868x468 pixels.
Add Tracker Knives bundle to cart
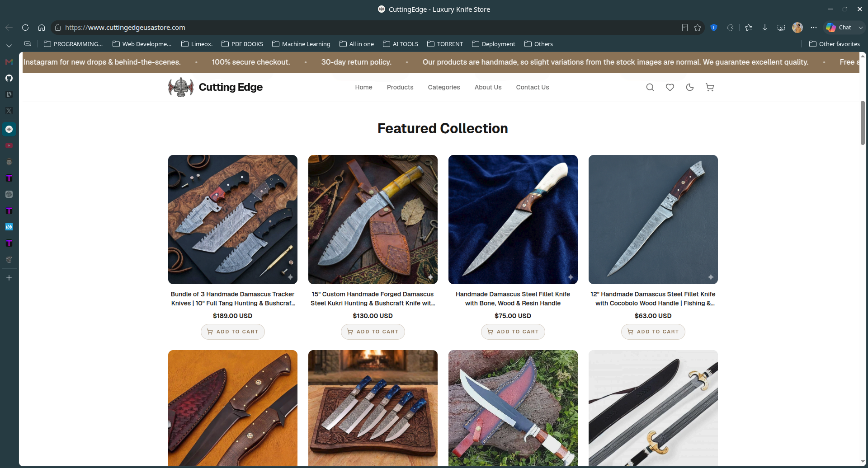(x=233, y=332)
